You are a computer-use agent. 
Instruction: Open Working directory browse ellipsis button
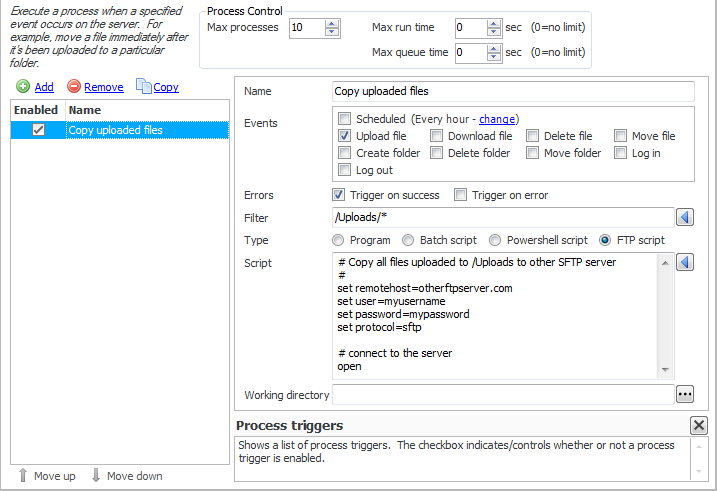[x=685, y=395]
